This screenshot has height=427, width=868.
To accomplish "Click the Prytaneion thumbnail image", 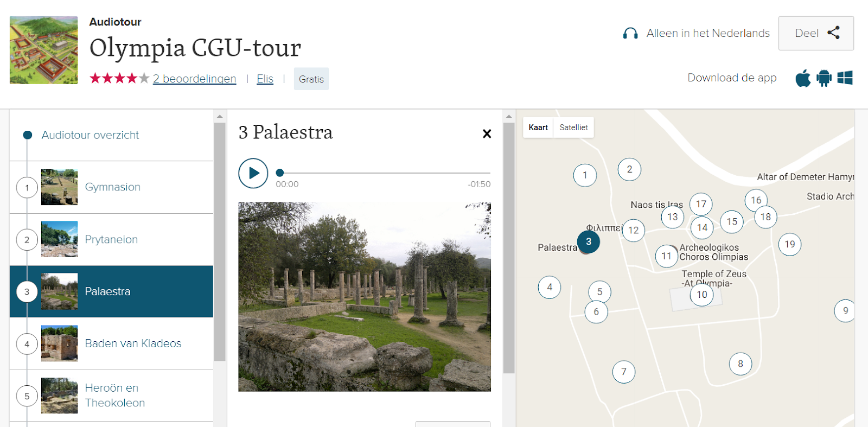I will pyautogui.click(x=59, y=239).
